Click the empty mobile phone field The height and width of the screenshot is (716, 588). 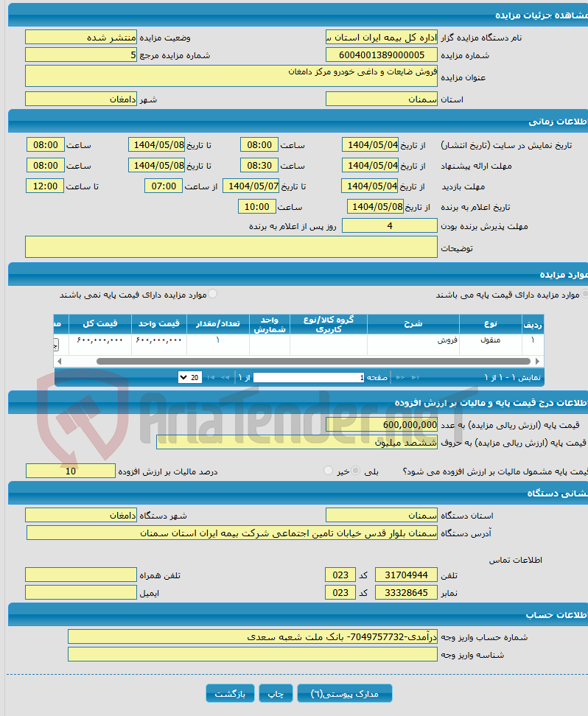(81, 575)
